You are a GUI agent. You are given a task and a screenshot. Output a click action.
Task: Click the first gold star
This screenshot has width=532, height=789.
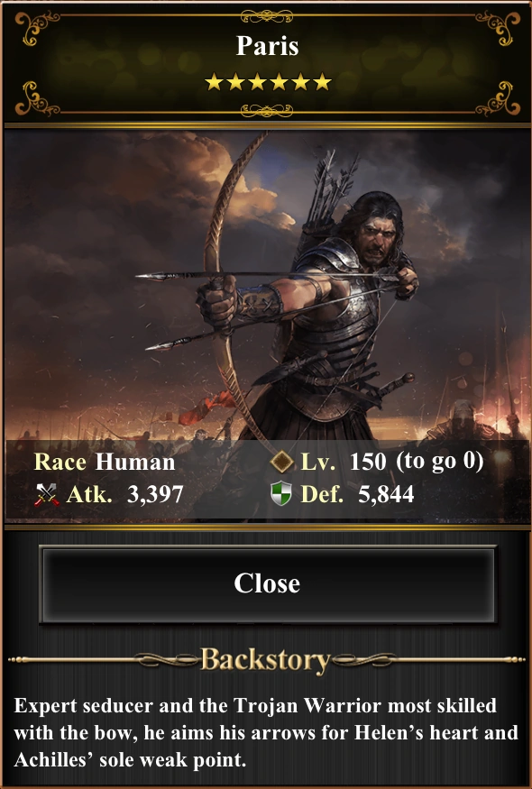[x=213, y=81]
